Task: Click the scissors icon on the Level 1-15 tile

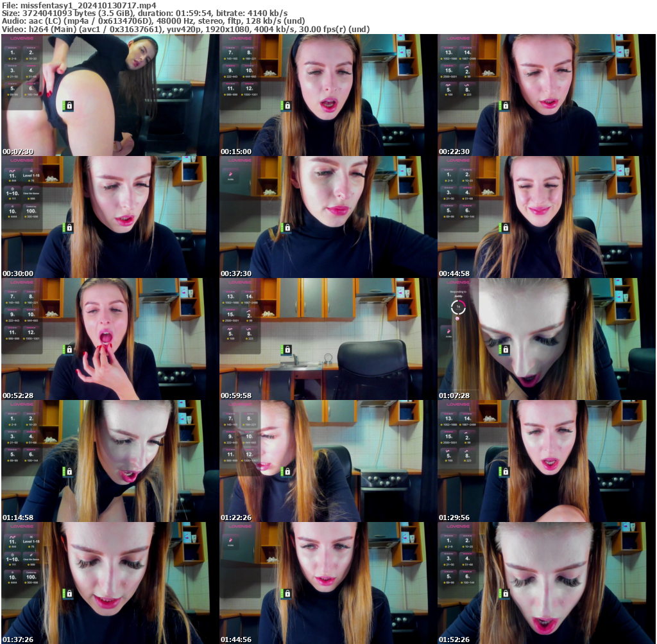Action: pos(30,171)
